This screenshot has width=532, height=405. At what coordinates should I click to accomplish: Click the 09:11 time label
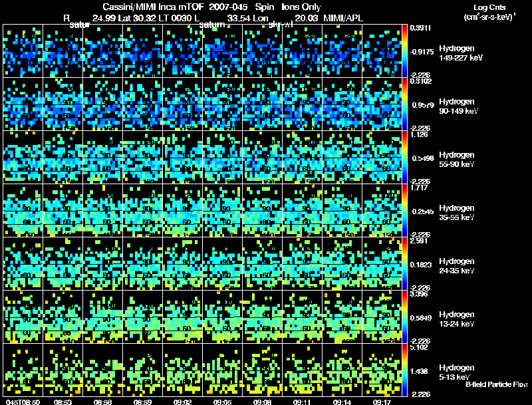click(302, 402)
